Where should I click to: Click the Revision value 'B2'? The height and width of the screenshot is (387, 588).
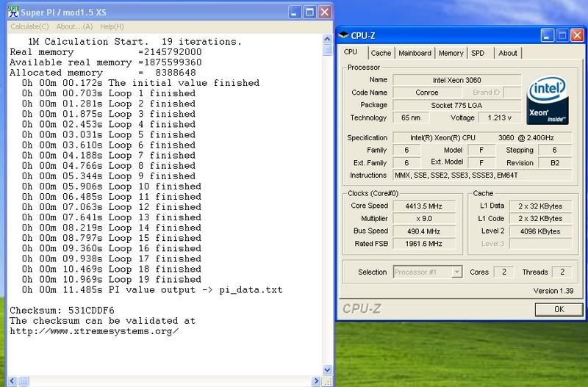[x=555, y=162]
